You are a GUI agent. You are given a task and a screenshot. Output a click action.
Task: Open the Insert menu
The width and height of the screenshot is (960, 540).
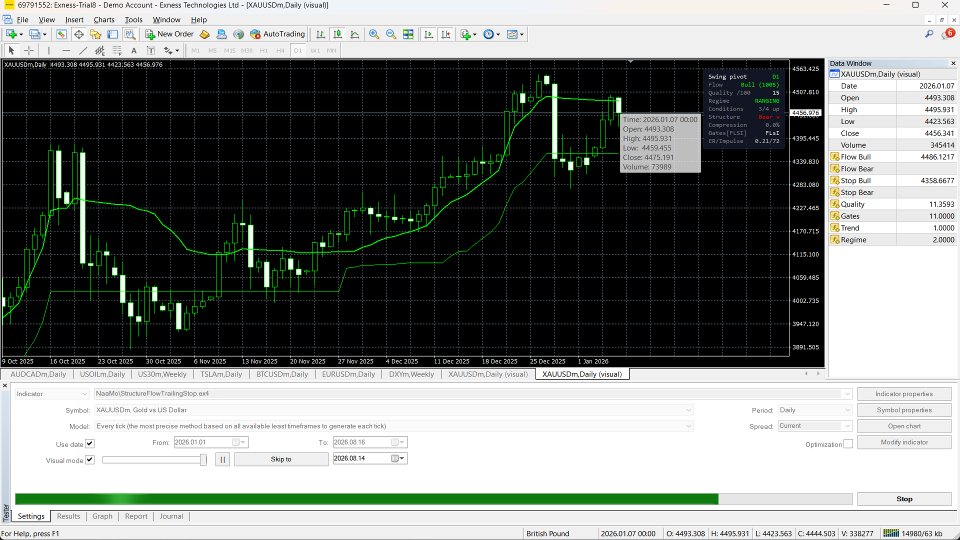tap(74, 20)
